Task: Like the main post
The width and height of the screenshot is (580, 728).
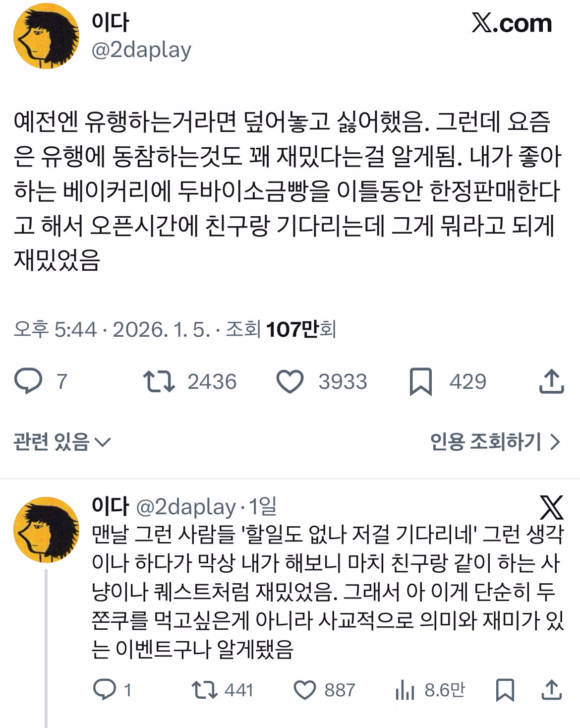Action: pos(290,381)
